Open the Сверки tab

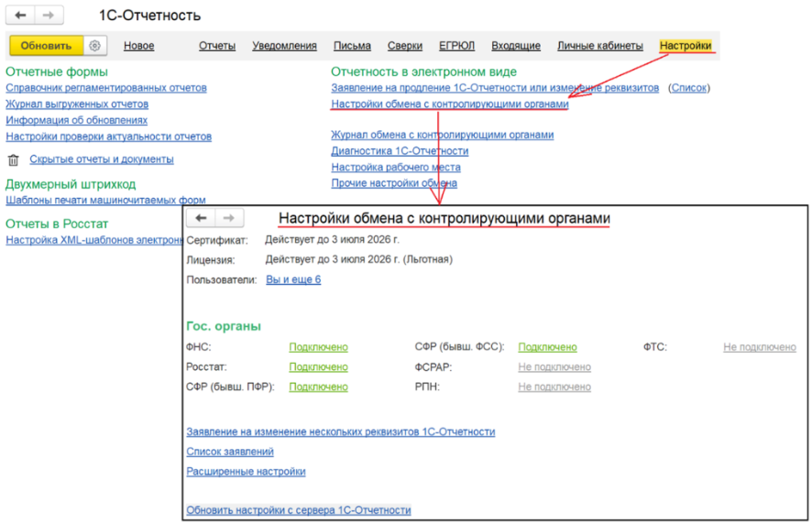405,46
